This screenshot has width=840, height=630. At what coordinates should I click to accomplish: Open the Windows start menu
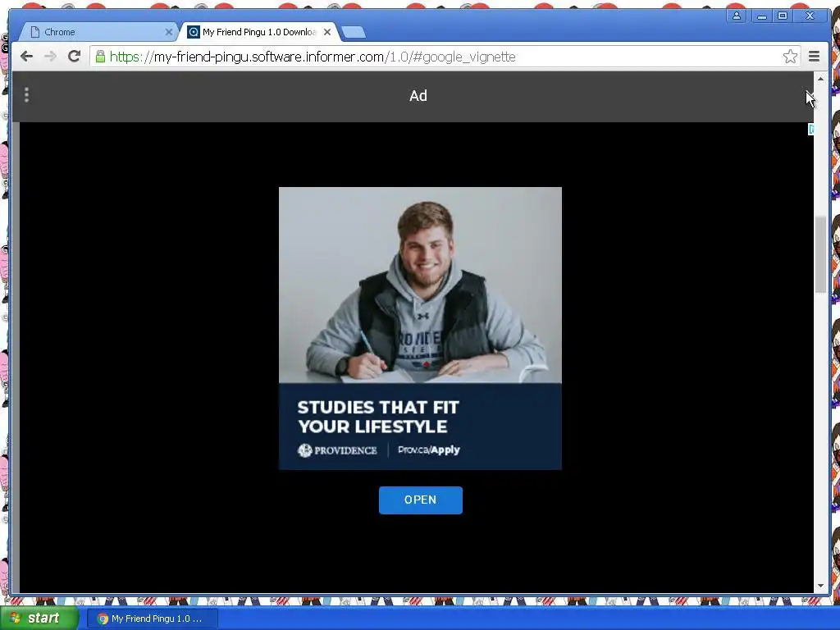pos(39,619)
